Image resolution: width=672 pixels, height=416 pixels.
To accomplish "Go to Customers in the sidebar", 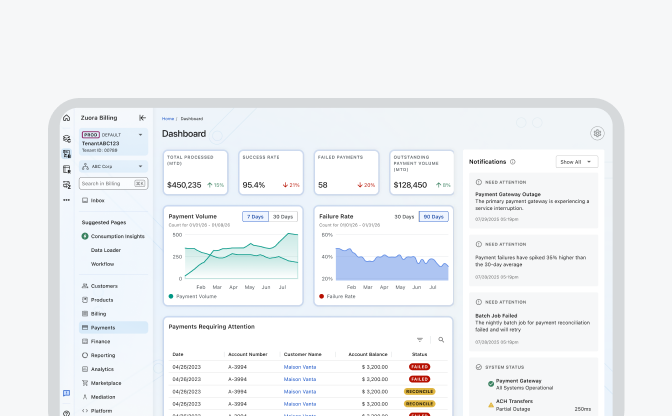I will 104,286.
